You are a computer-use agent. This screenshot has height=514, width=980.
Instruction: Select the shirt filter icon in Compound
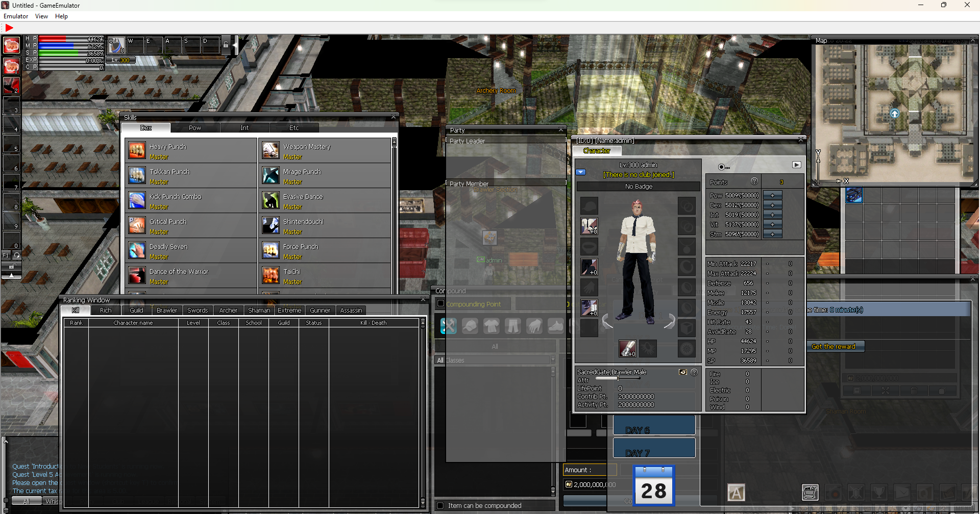[491, 325]
